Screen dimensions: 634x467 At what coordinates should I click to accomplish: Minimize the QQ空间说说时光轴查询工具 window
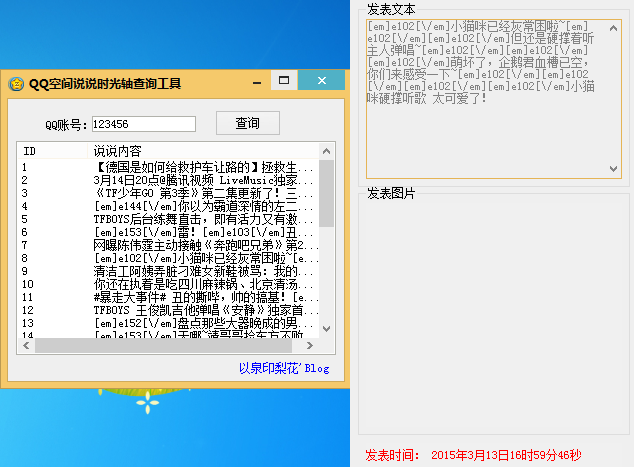pyautogui.click(x=257, y=82)
